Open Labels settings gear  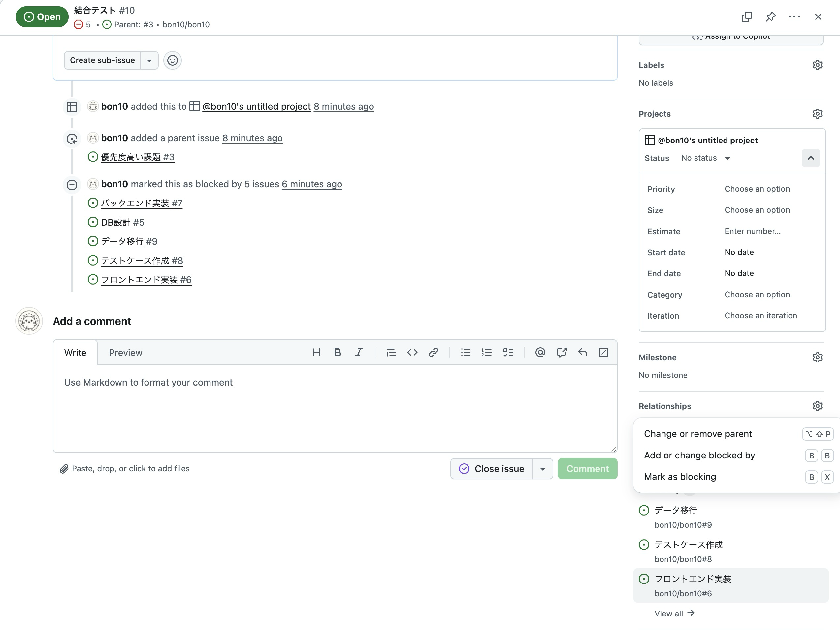coord(817,65)
